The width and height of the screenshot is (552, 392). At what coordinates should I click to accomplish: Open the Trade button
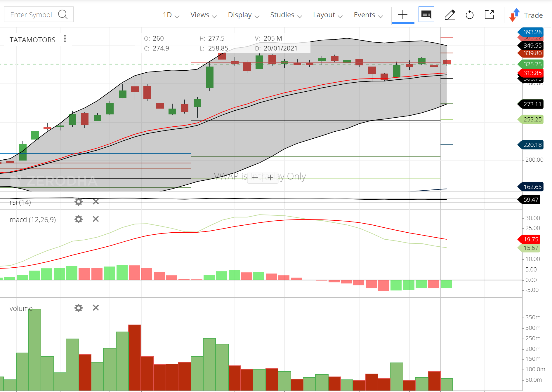point(526,15)
